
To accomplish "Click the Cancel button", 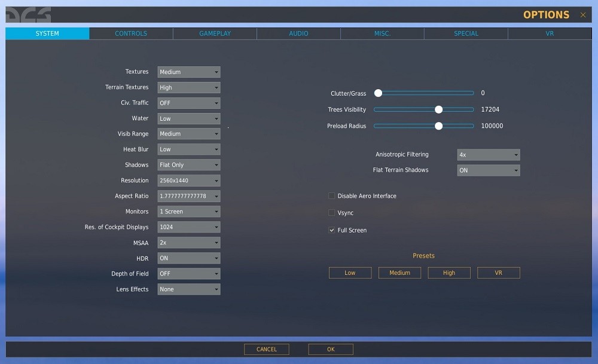I will coord(267,350).
